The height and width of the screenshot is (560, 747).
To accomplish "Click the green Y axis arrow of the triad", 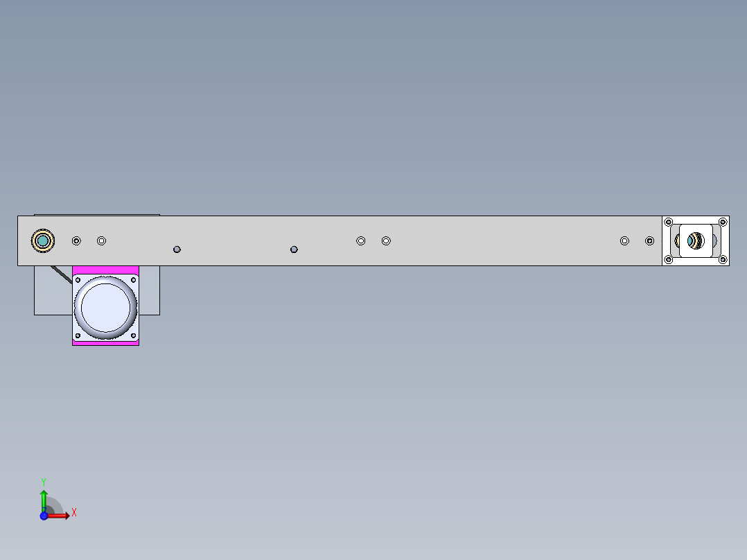I will 44,500.
